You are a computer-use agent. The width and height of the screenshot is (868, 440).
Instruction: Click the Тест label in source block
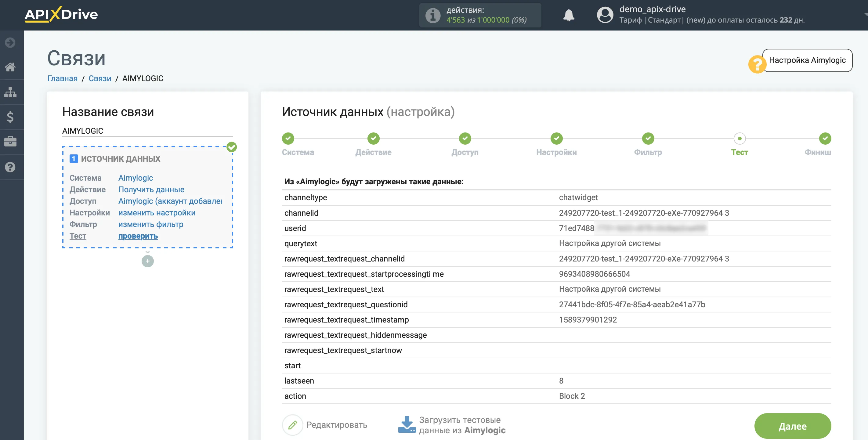[x=78, y=236]
